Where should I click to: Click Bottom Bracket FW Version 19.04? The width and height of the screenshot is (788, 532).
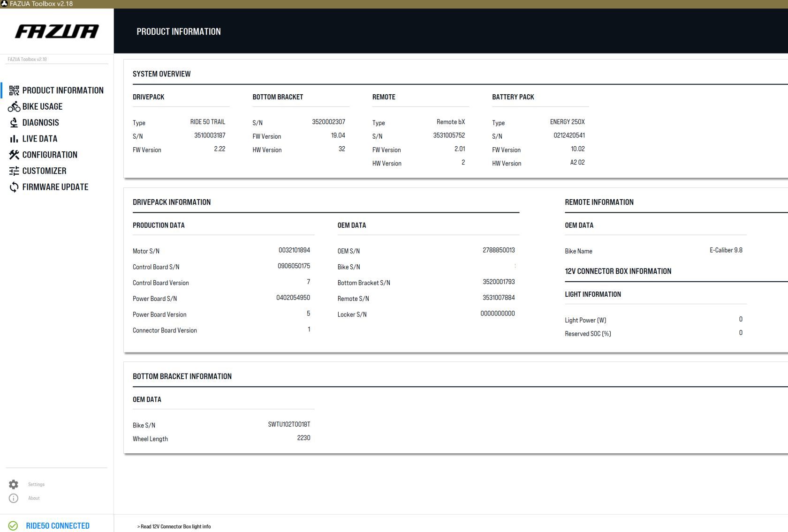click(x=338, y=135)
